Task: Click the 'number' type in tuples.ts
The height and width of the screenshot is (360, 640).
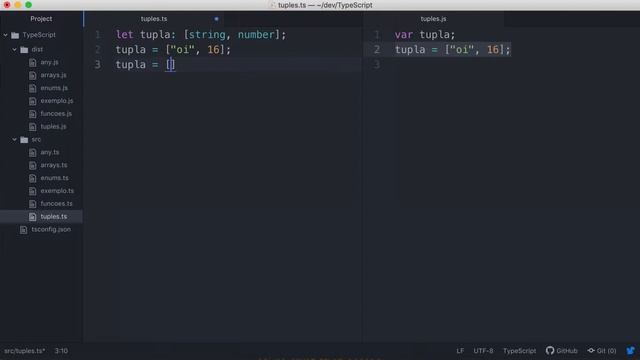Action: coord(256,35)
